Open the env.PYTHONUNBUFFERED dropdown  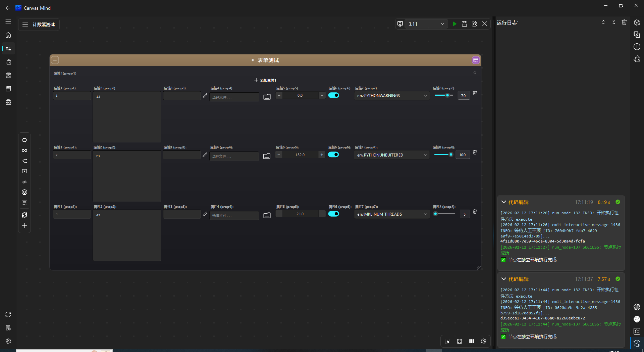coord(391,155)
